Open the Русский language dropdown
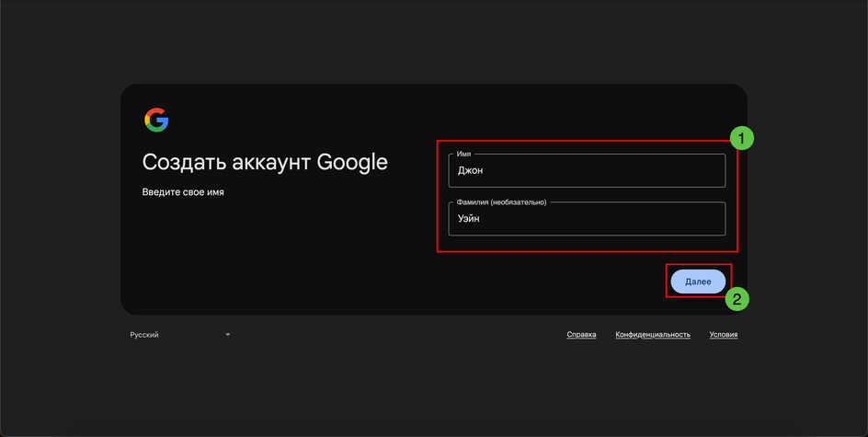The width and height of the screenshot is (868, 437). tap(180, 335)
